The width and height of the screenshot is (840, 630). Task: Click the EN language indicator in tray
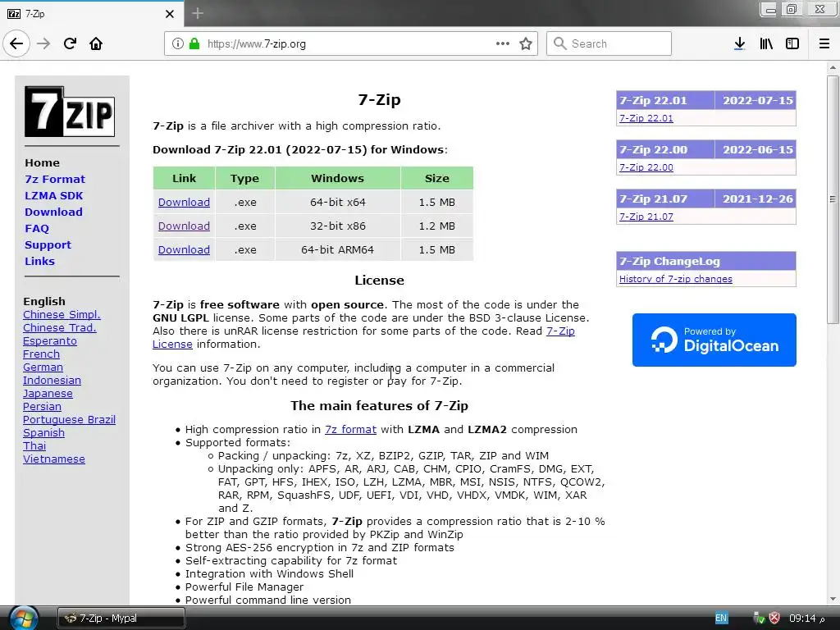point(721,619)
